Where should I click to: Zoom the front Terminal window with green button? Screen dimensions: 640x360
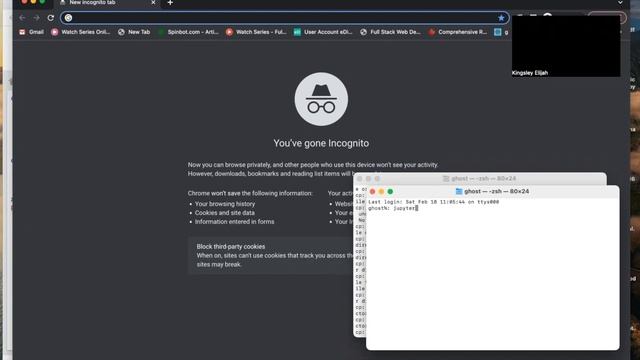[390, 191]
